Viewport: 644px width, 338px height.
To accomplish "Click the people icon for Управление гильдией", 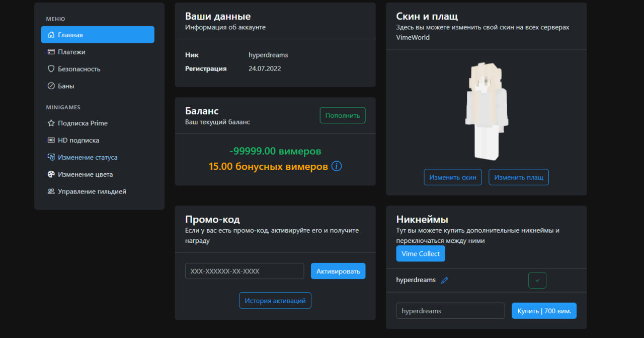I will click(x=51, y=192).
